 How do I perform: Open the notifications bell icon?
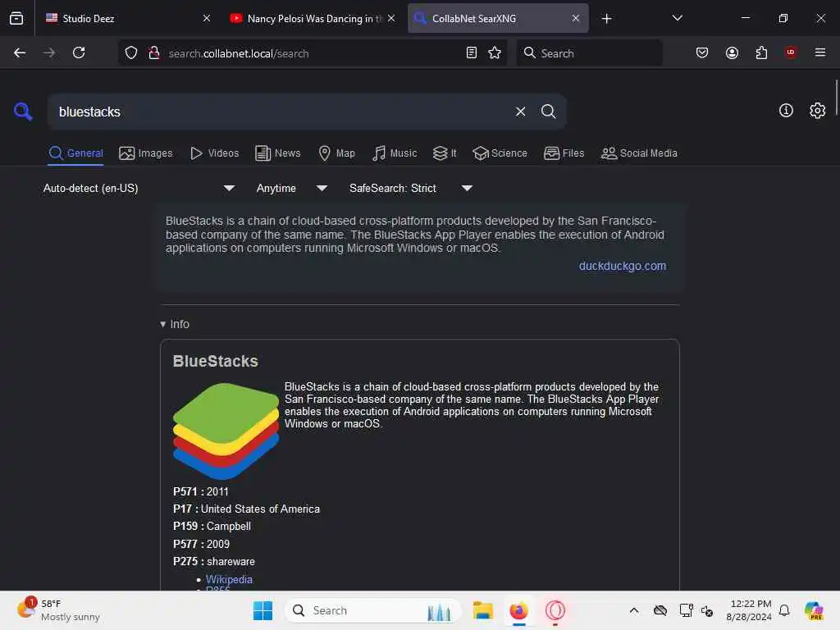784,610
